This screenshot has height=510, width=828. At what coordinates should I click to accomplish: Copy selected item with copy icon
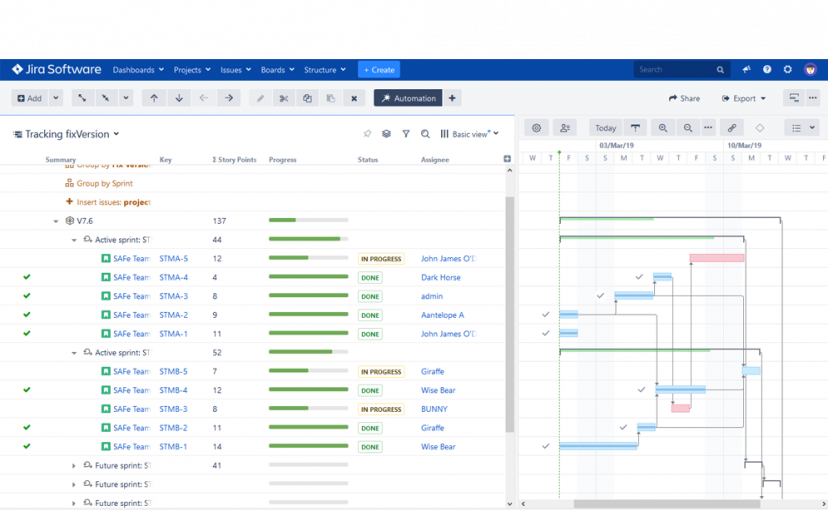coord(307,98)
